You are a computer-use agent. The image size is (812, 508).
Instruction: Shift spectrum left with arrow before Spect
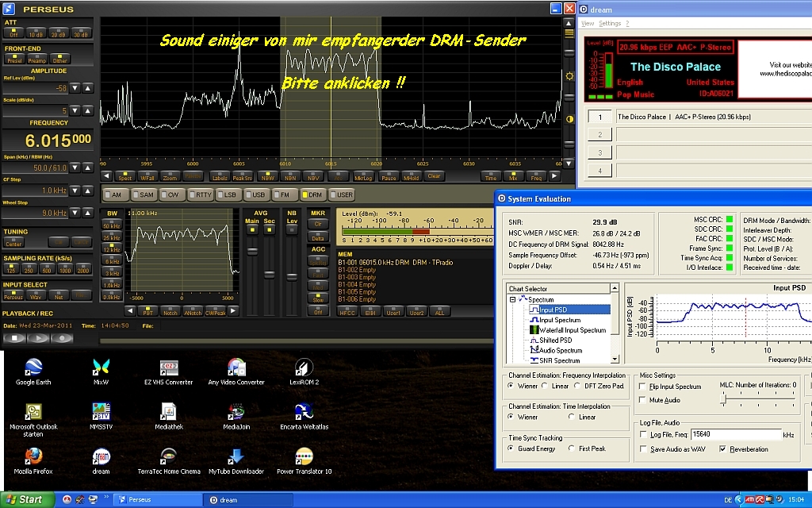(107, 176)
